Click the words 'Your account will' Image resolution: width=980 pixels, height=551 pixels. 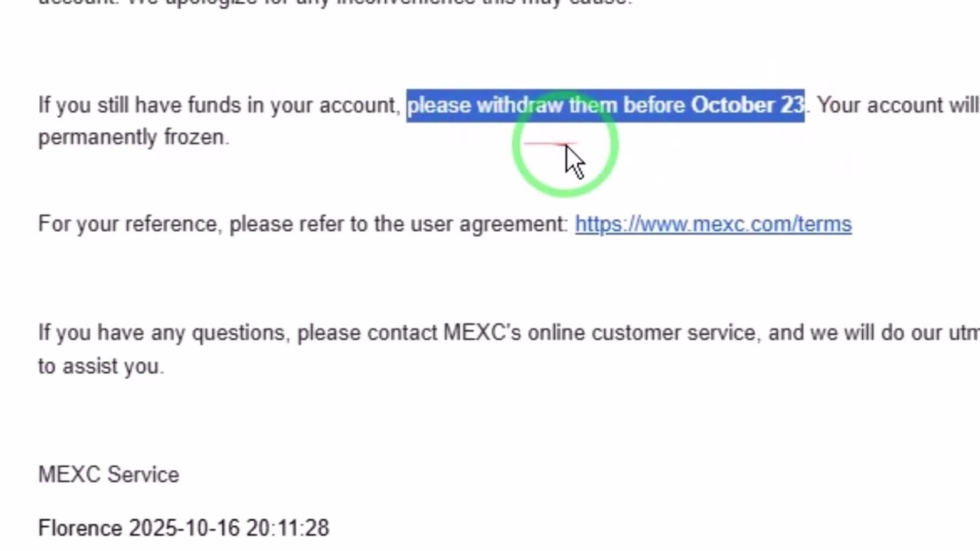897,105
